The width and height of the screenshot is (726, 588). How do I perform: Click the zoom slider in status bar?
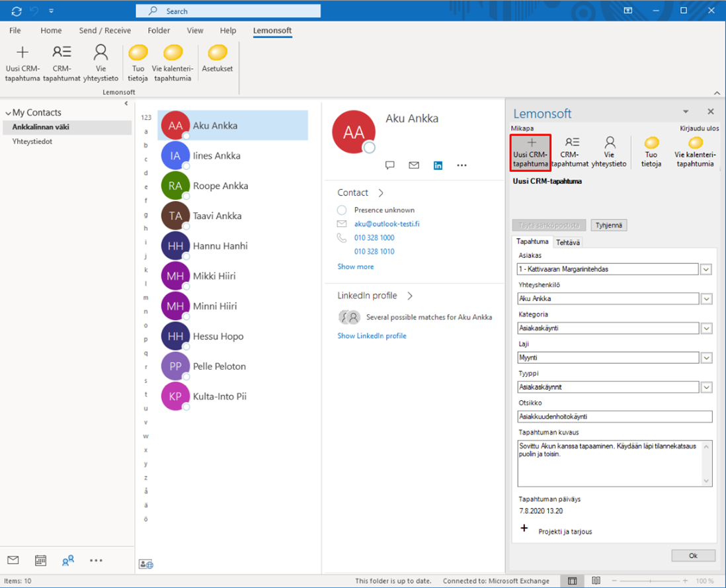click(650, 581)
